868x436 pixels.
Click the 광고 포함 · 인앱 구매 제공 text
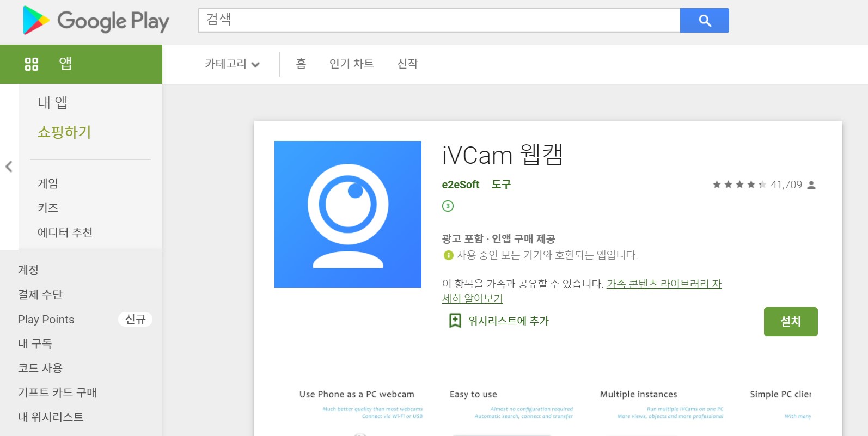(498, 238)
